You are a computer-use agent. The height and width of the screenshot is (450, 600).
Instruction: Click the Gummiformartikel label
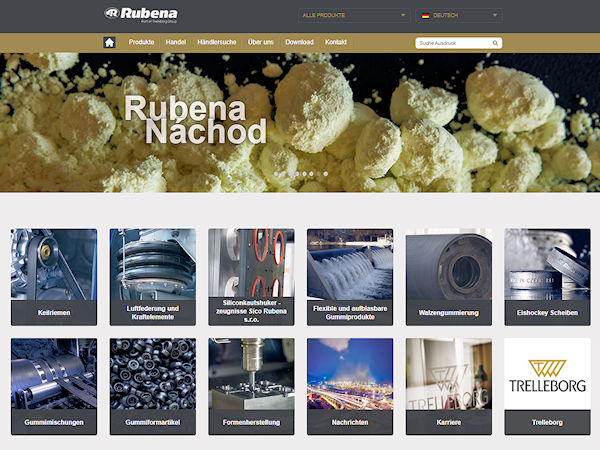pos(153,422)
